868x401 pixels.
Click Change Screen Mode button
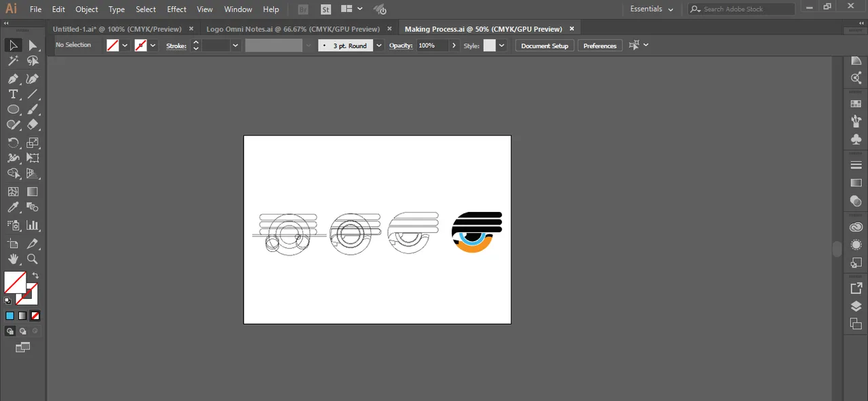click(x=22, y=347)
